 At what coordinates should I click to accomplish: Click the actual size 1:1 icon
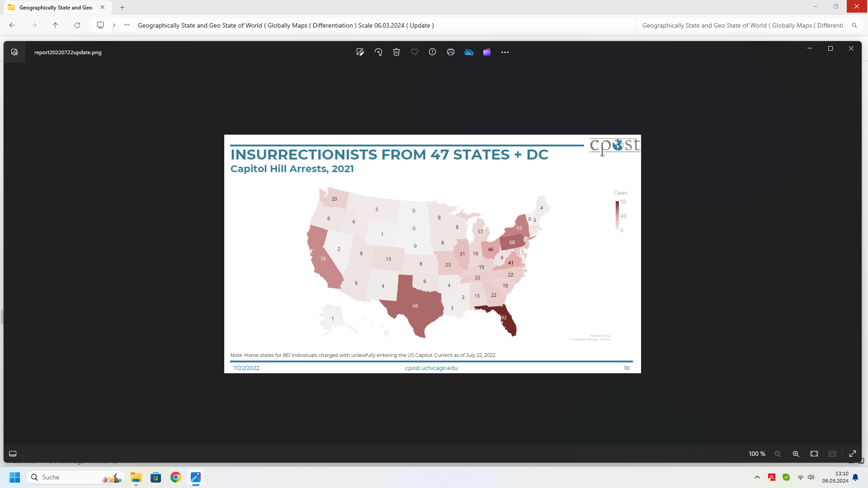pos(832,454)
